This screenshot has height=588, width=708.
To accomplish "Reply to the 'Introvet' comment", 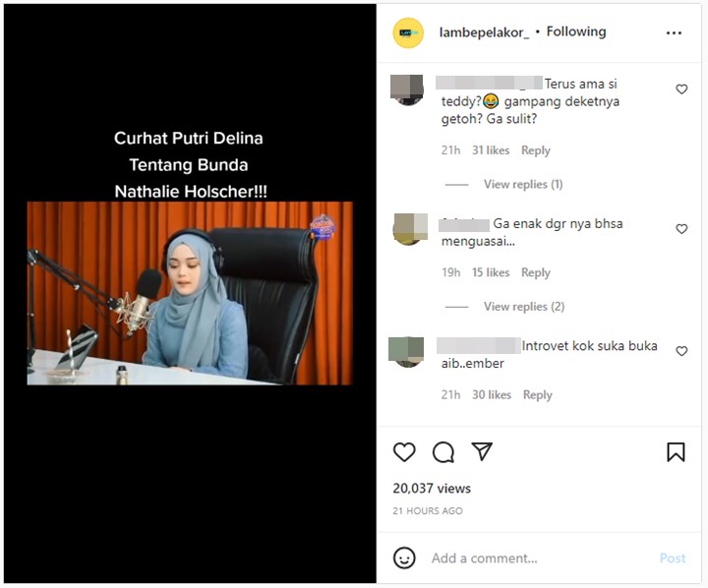I will (x=537, y=394).
